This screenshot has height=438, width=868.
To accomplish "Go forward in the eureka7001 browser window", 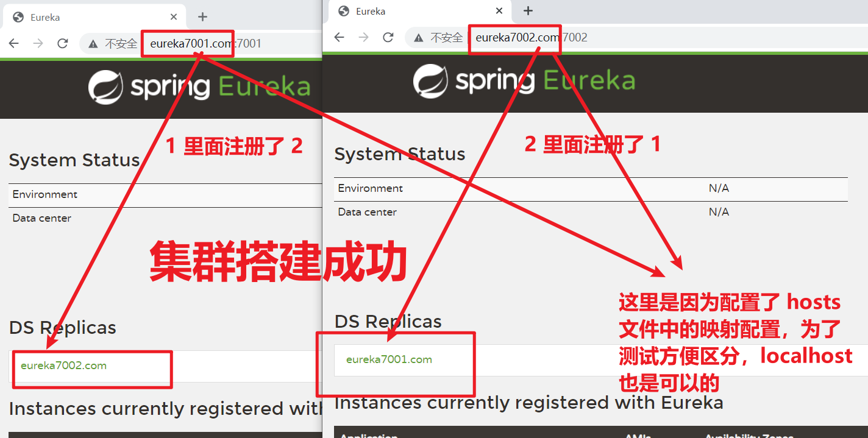I will [38, 44].
